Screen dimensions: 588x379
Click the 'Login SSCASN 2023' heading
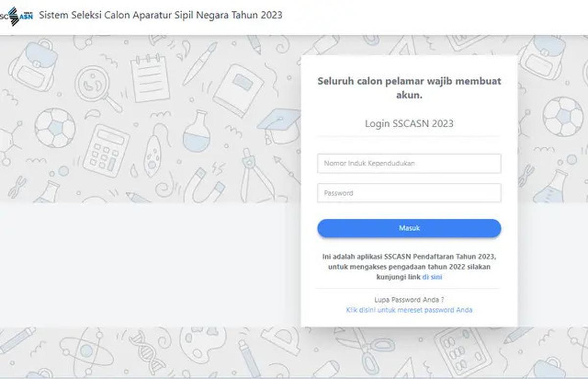tap(409, 124)
